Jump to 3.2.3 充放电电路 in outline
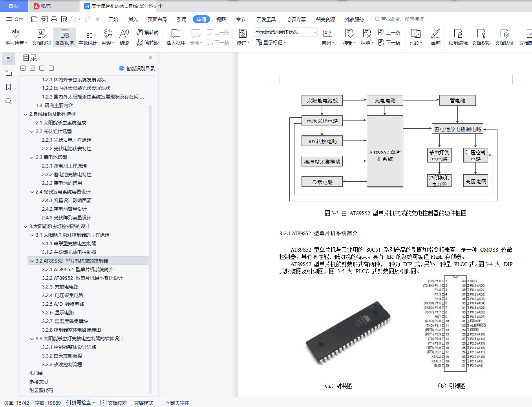532x407 pixels. [x=60, y=287]
